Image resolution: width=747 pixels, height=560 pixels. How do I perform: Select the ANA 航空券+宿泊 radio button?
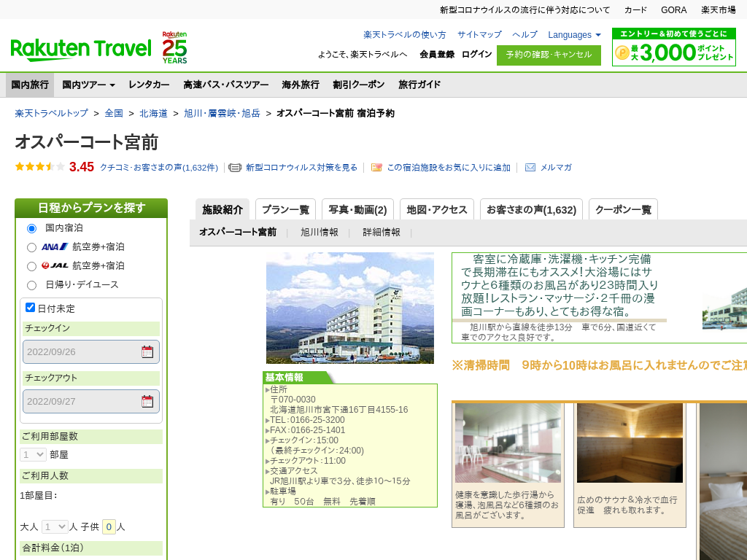tap(31, 248)
